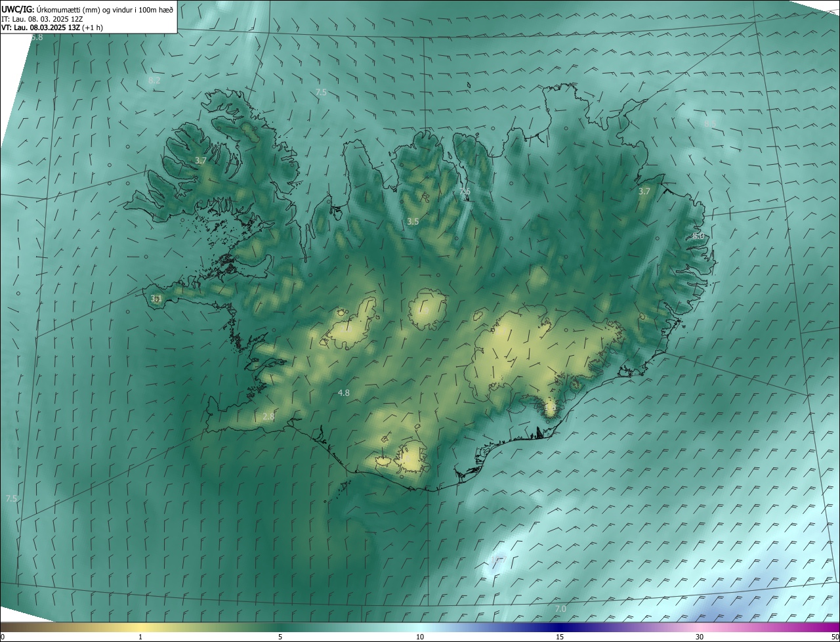Choose the 10 tick on the color scale
The height and width of the screenshot is (642, 840).
[420, 637]
